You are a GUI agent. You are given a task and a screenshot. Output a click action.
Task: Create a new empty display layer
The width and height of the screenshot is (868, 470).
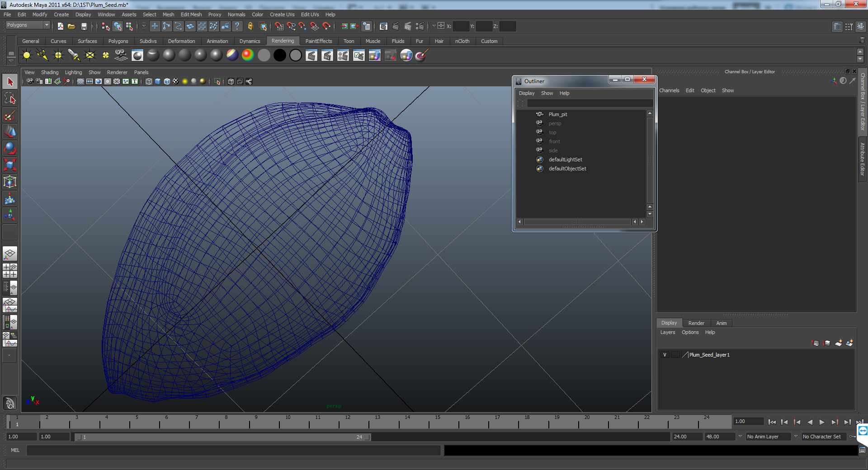point(839,343)
